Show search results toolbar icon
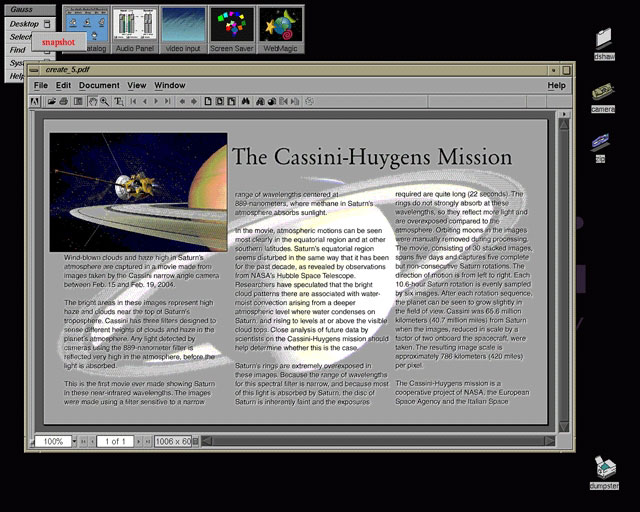 pos(272,101)
